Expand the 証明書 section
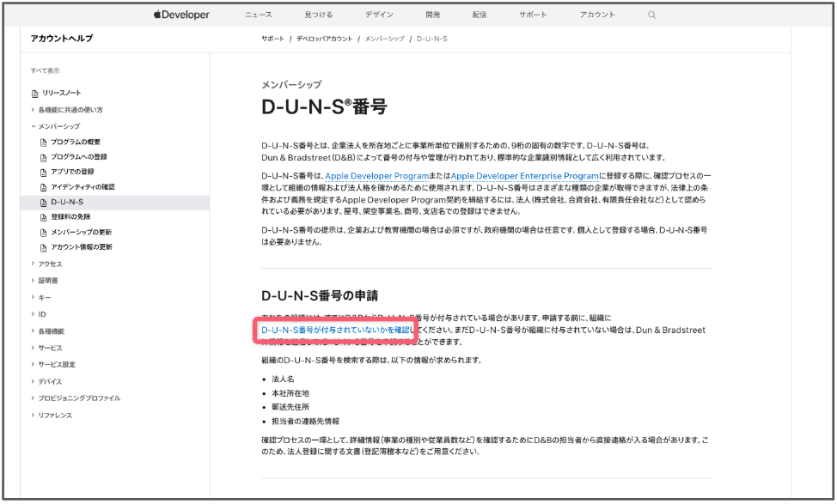This screenshot has height=504, width=837. 45,281
